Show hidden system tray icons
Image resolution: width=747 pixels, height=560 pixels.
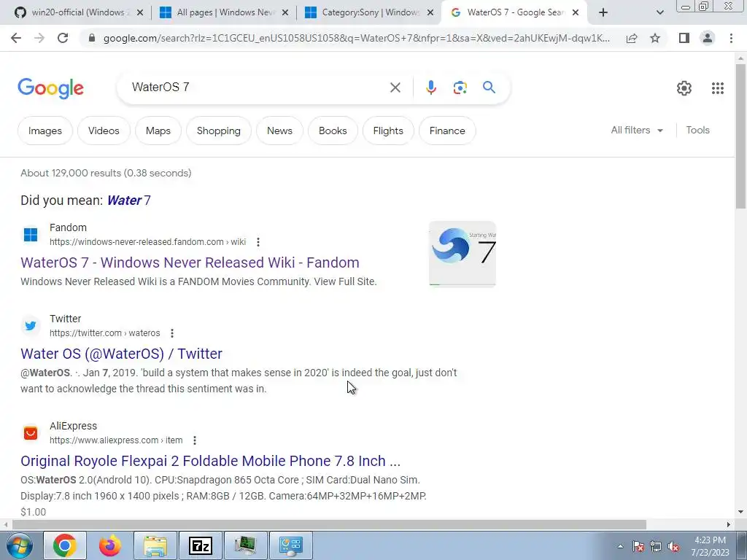click(x=620, y=547)
